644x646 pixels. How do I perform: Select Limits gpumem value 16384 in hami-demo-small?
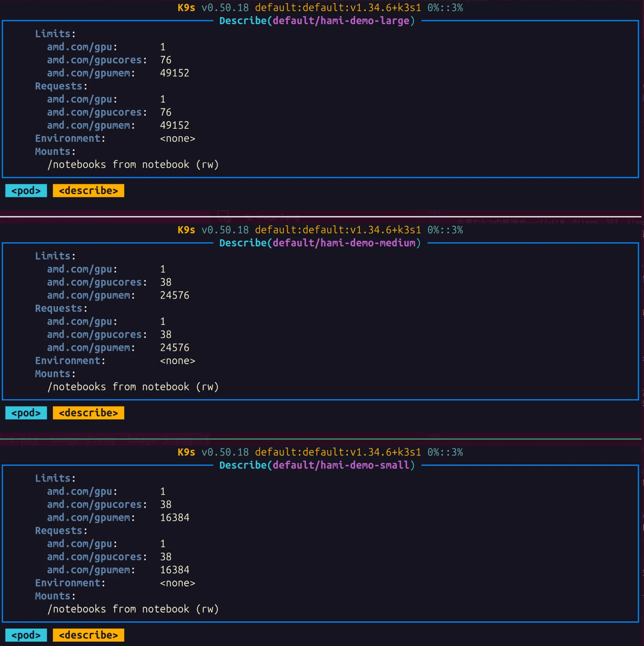tap(175, 517)
